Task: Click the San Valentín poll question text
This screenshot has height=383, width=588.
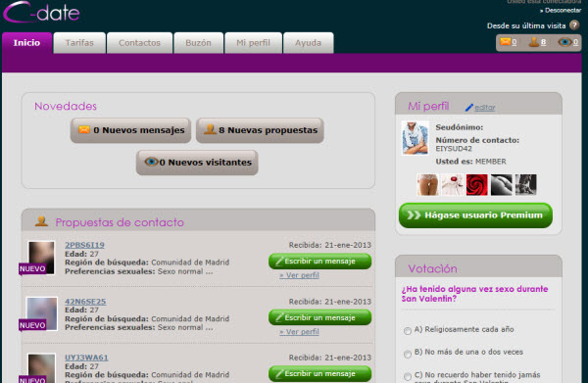Action: [x=474, y=294]
